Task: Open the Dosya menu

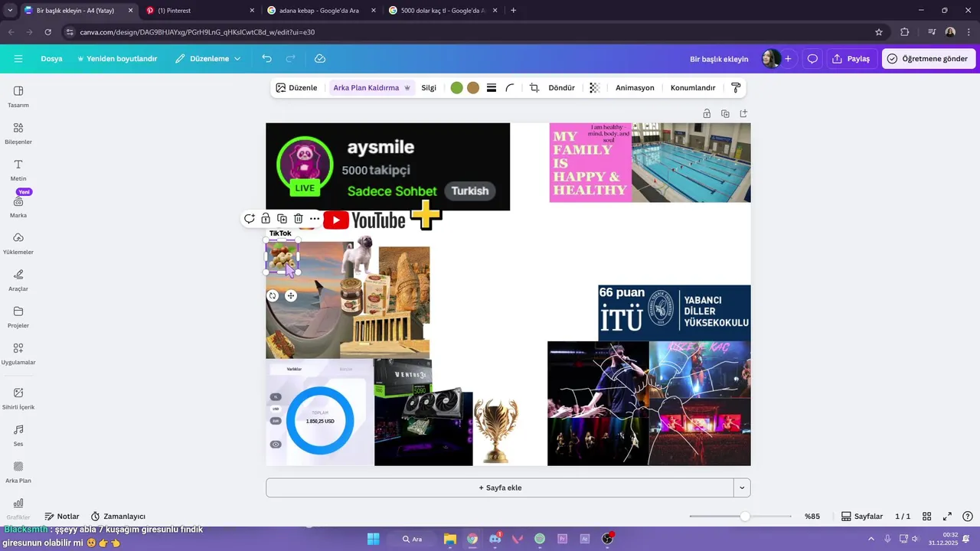Action: (51, 59)
